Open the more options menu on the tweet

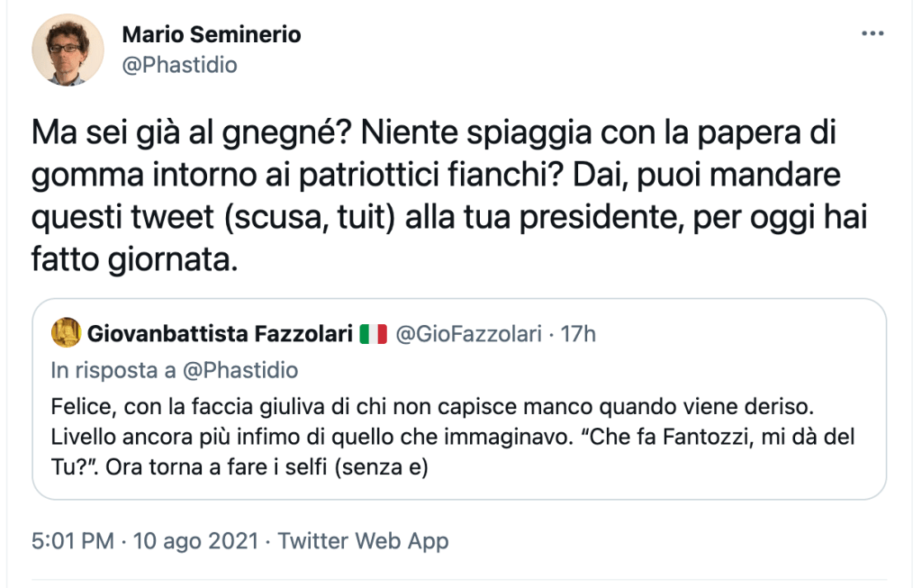[x=872, y=32]
